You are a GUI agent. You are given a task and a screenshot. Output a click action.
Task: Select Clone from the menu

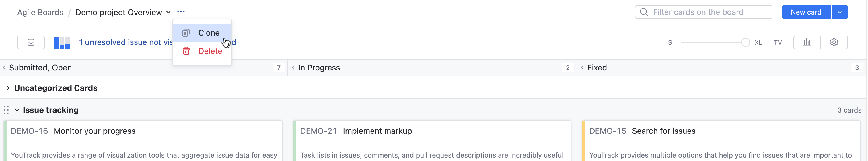[x=209, y=33]
